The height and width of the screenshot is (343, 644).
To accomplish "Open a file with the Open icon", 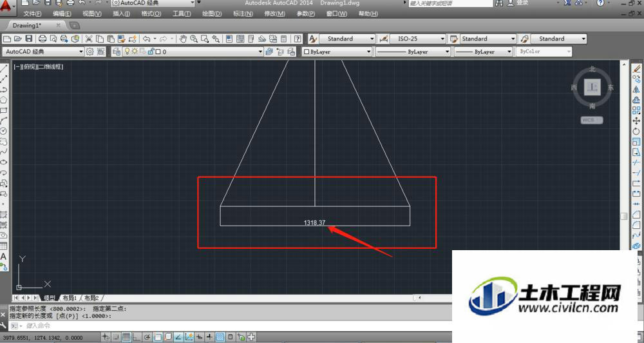I will (x=17, y=39).
